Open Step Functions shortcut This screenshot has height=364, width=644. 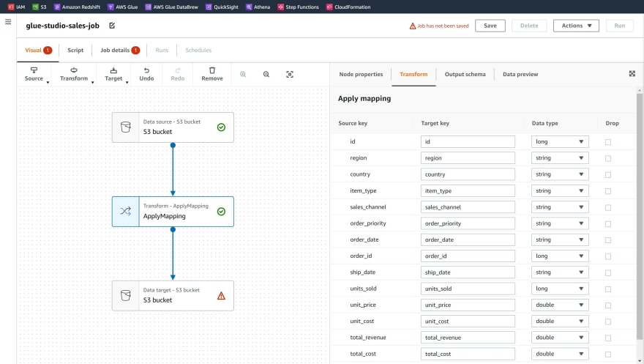coord(298,7)
